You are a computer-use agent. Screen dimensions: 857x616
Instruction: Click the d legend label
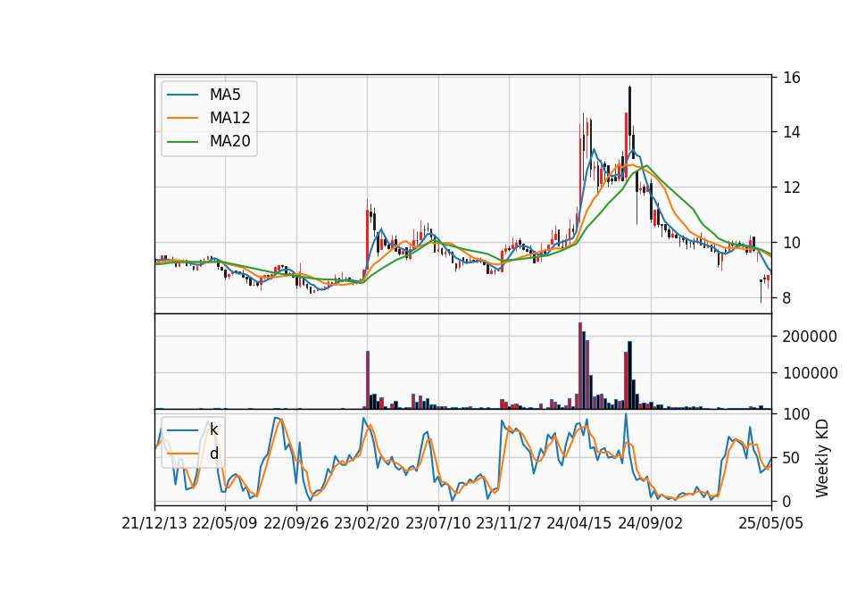click(213, 454)
